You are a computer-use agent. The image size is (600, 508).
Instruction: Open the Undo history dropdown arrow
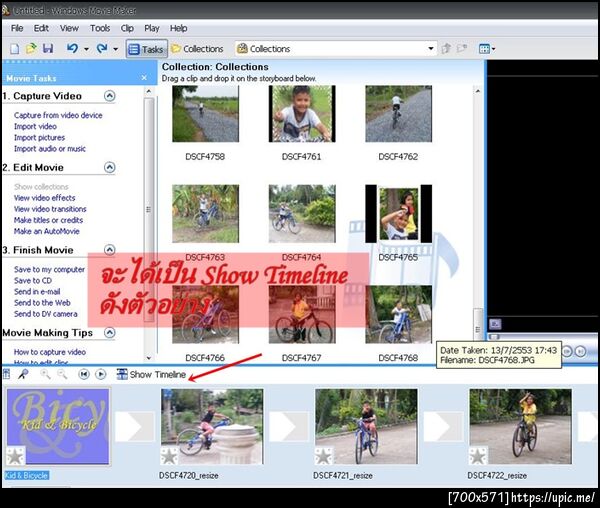point(86,49)
